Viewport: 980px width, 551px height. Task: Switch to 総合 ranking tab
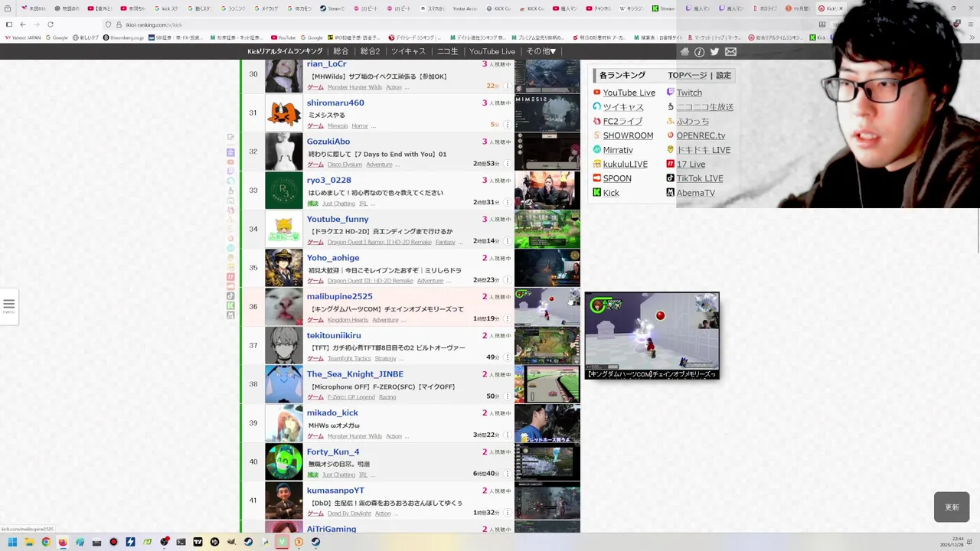[341, 51]
